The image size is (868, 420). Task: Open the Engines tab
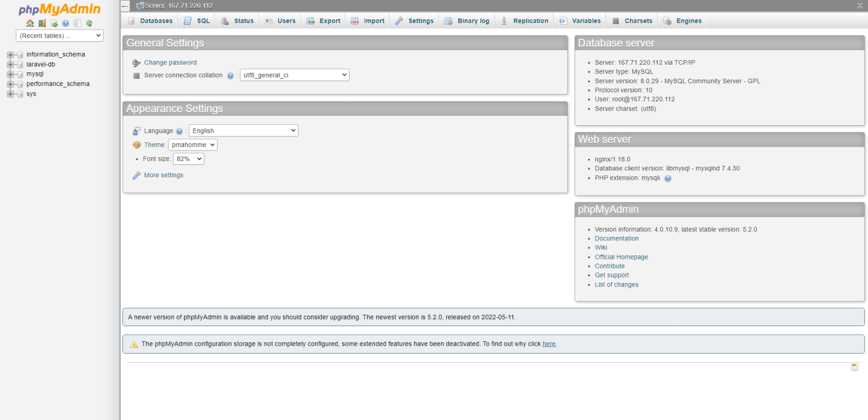pyautogui.click(x=683, y=21)
